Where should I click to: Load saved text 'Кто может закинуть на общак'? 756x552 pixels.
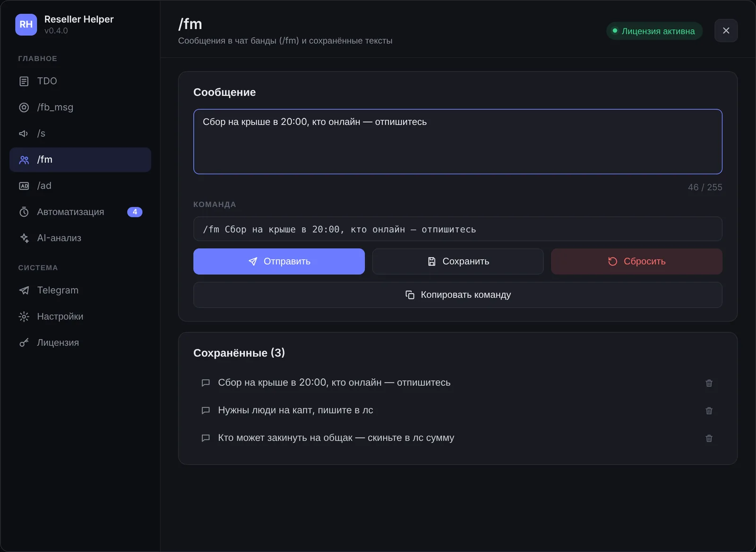[336, 438]
